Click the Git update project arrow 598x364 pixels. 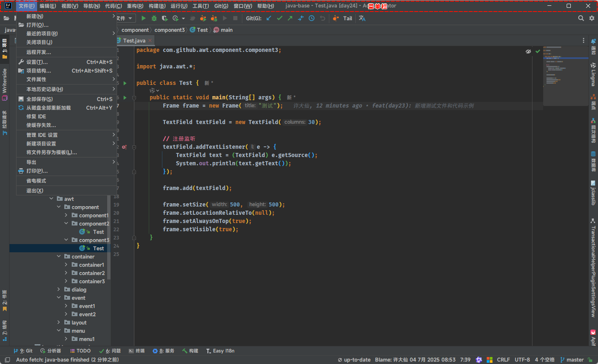tap(269, 18)
